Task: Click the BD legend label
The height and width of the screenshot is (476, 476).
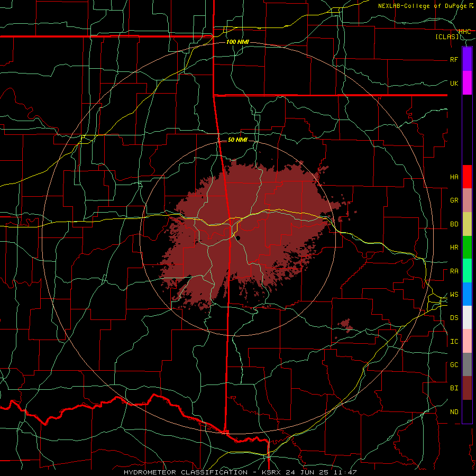Action: [454, 224]
